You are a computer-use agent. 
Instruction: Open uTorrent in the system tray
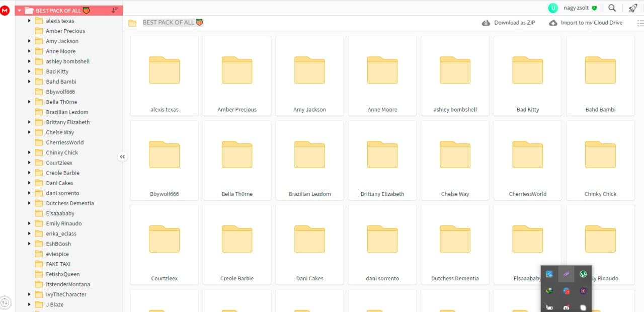(x=583, y=274)
